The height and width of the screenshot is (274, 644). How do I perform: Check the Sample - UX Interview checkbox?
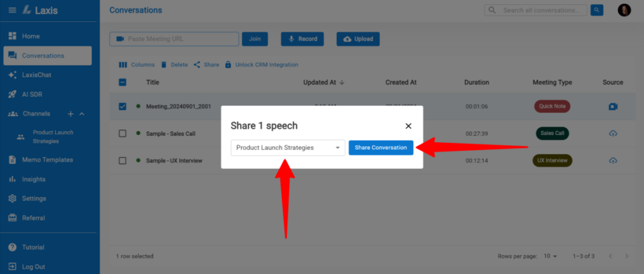coord(123,160)
